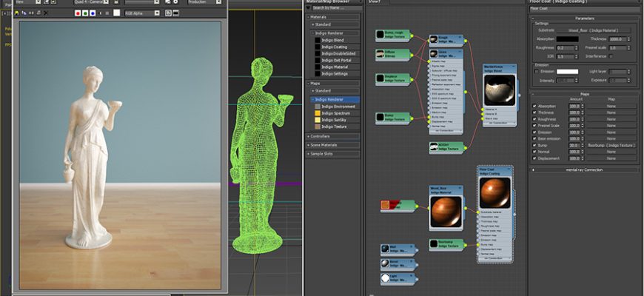Choose Indigo Environment map swatch icon
Viewport: 644px width, 296px height.
[x=318, y=107]
